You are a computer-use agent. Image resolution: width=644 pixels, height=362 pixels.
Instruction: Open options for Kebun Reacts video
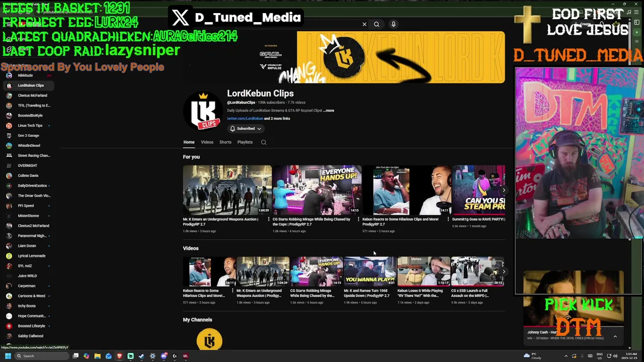tap(448, 219)
